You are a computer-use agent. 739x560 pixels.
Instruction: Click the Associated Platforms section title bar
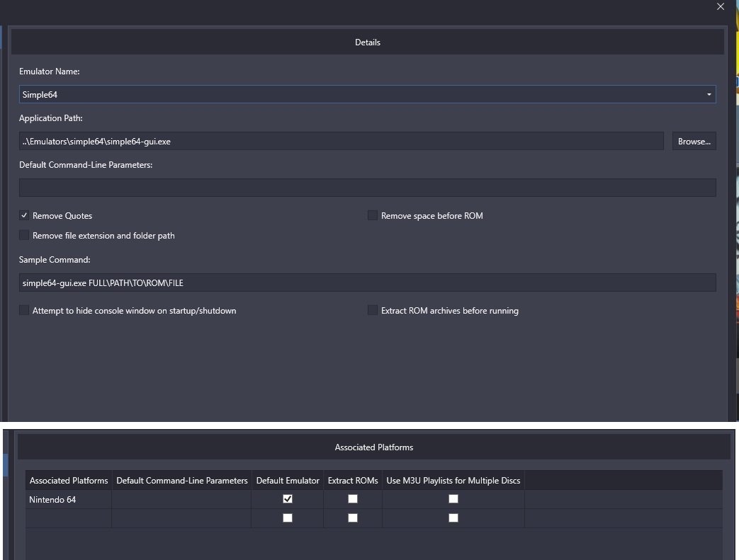click(373, 447)
